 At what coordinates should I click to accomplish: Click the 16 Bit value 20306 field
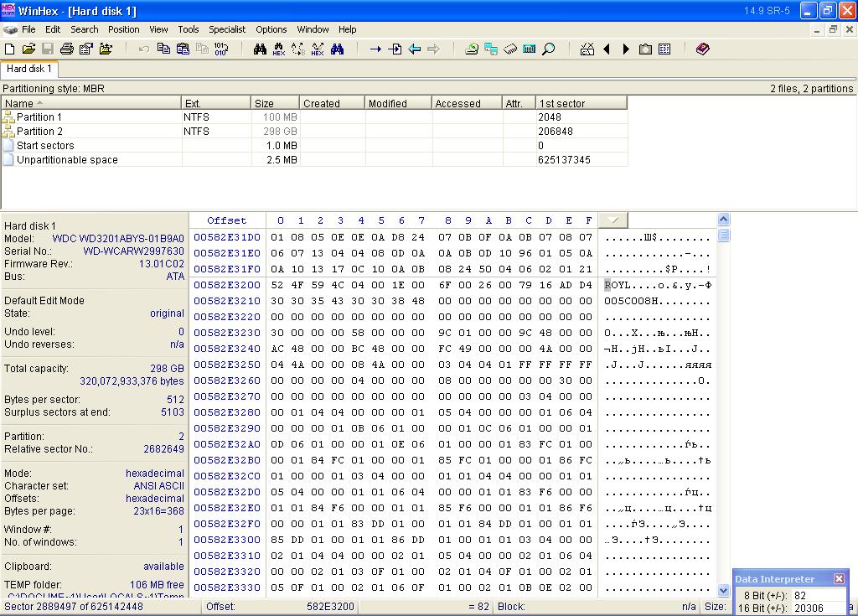click(x=818, y=608)
